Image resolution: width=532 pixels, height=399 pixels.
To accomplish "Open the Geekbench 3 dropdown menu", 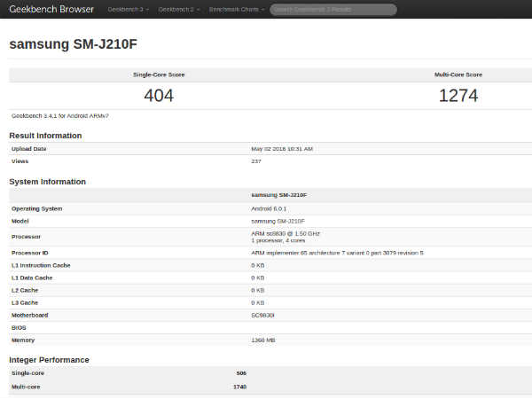I will 127,10.
